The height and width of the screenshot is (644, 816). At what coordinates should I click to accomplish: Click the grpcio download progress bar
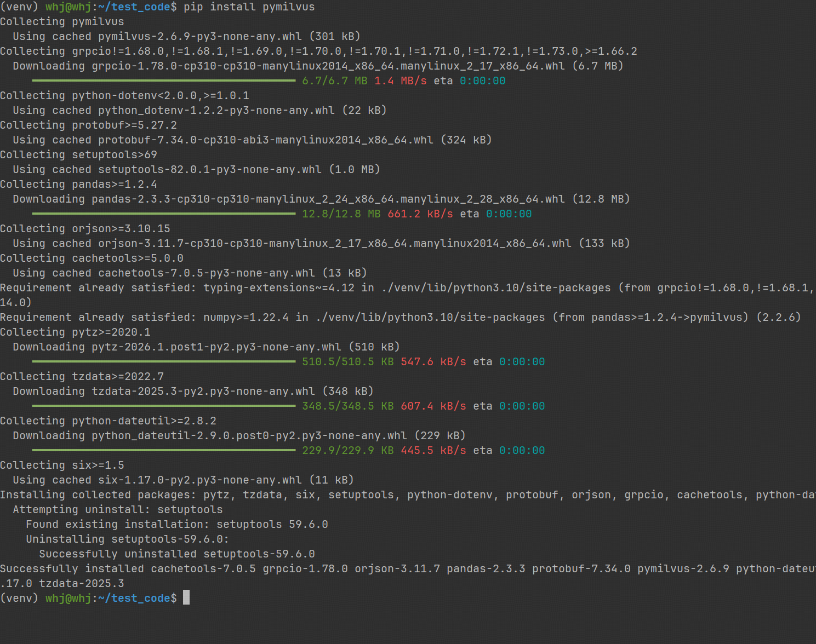tap(163, 81)
